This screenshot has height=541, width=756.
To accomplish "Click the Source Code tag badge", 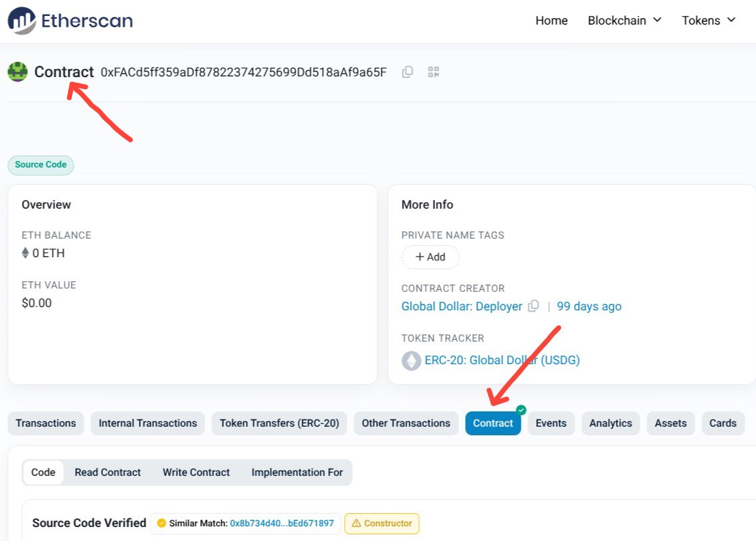I will 41,165.
